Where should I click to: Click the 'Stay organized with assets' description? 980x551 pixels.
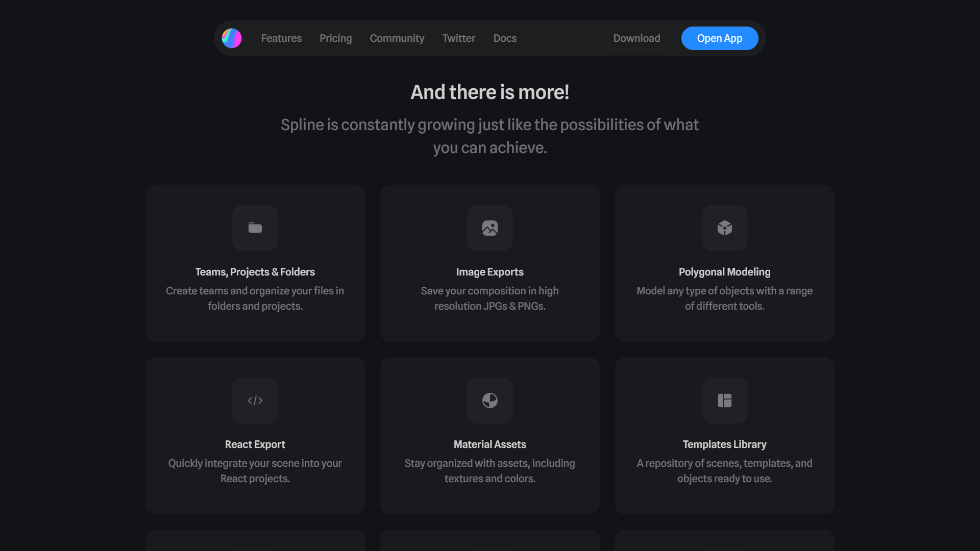(x=490, y=471)
